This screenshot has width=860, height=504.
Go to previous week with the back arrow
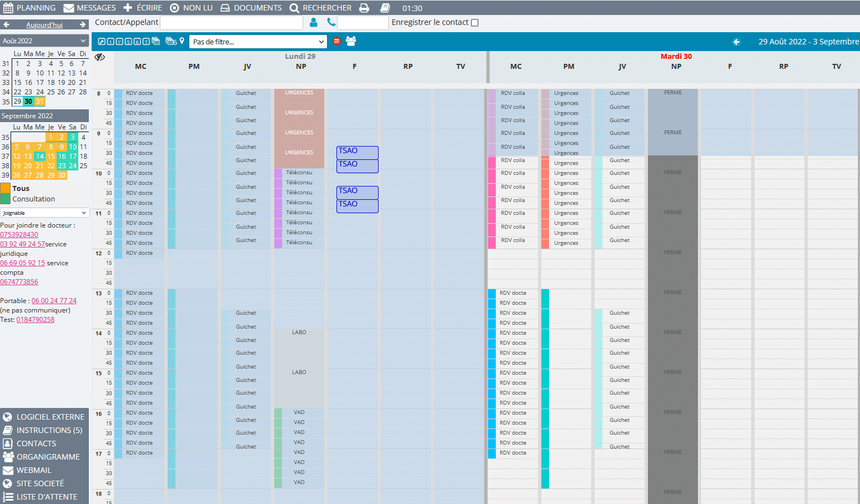pyautogui.click(x=736, y=42)
